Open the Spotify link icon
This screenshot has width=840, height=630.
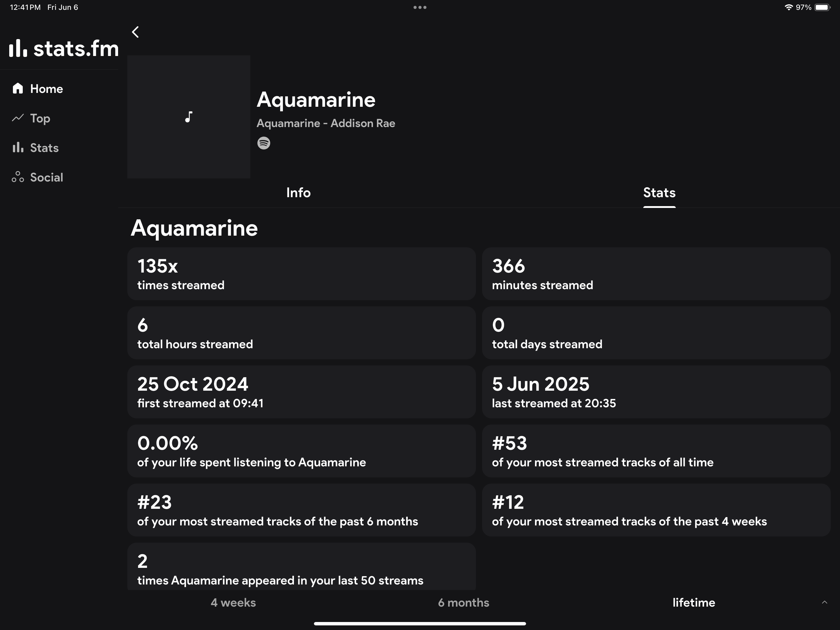(264, 143)
